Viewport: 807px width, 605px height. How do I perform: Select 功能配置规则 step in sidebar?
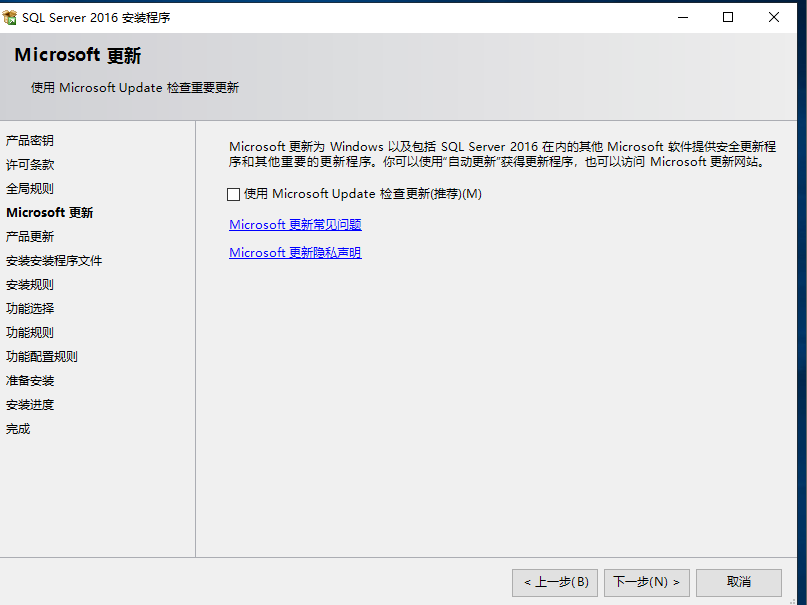point(42,357)
